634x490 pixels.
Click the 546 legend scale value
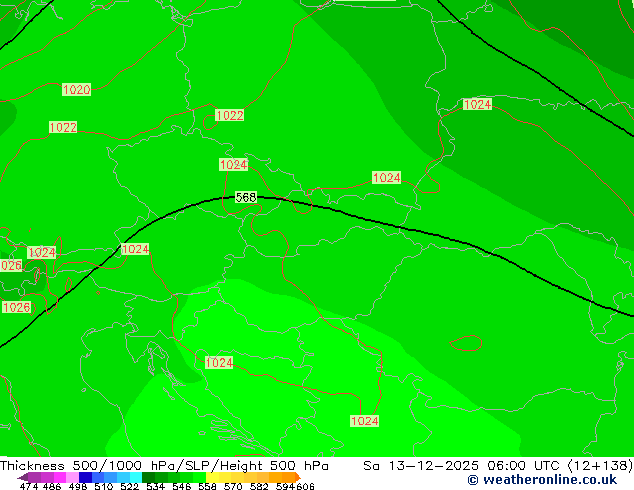pos(182,486)
